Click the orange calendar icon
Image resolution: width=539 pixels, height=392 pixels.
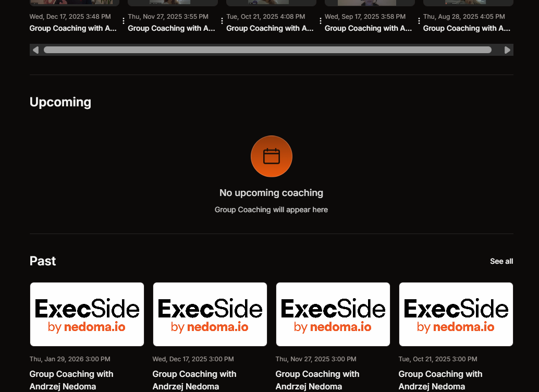[x=272, y=156]
